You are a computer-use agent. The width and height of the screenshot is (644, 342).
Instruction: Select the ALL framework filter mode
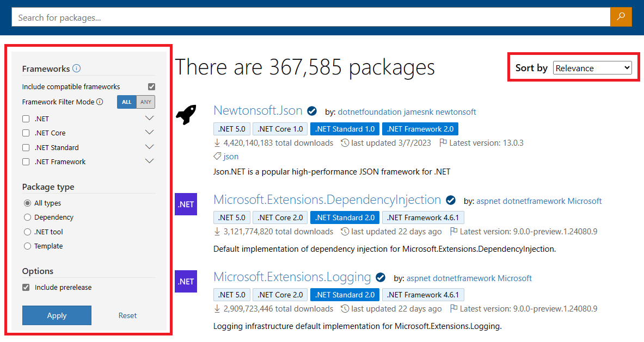pos(126,102)
